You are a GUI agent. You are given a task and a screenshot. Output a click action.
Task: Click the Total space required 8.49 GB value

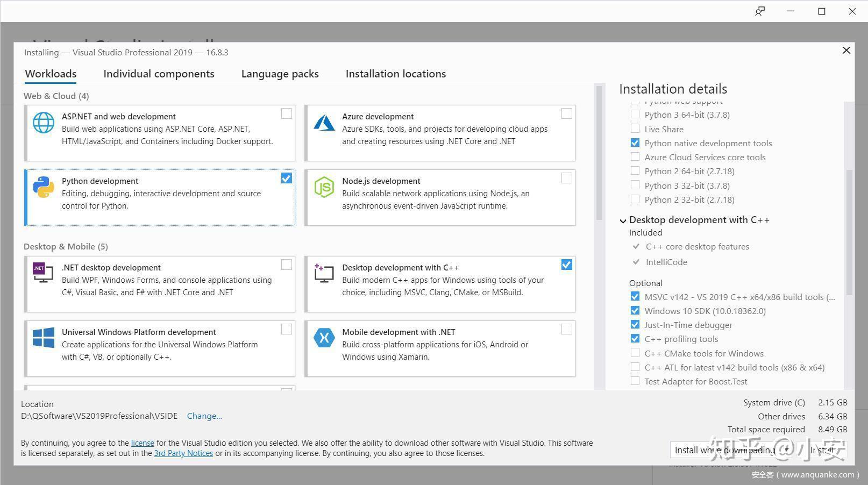pos(833,429)
